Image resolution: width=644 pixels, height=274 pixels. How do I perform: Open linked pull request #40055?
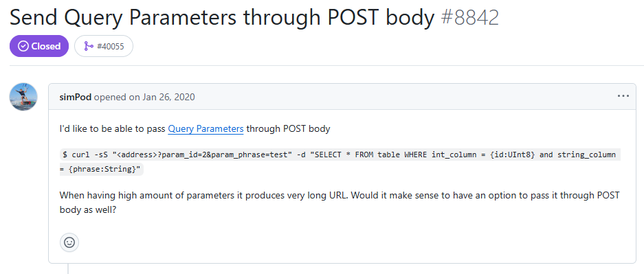coord(104,46)
